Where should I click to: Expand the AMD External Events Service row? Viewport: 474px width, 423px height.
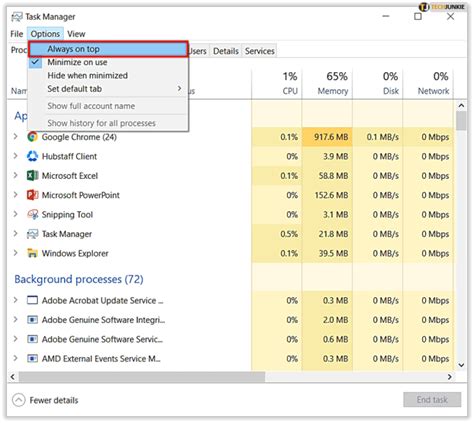pyautogui.click(x=15, y=358)
